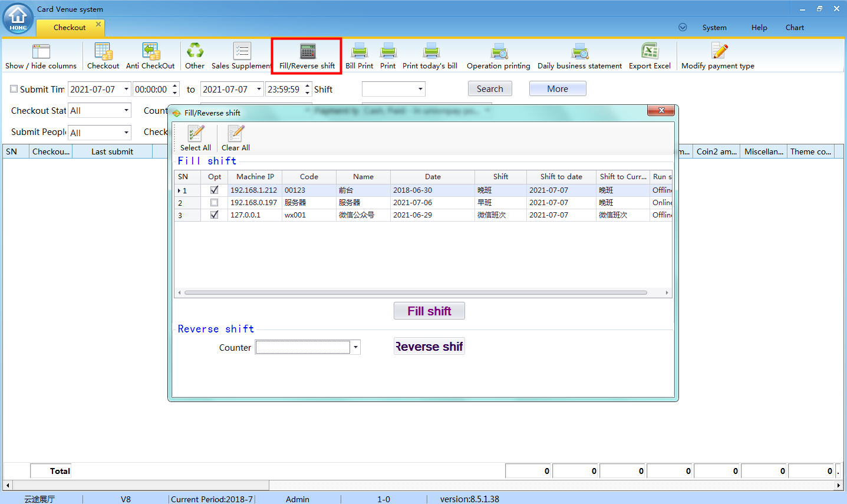
Task: Click the Counter input field
Action: (303, 347)
